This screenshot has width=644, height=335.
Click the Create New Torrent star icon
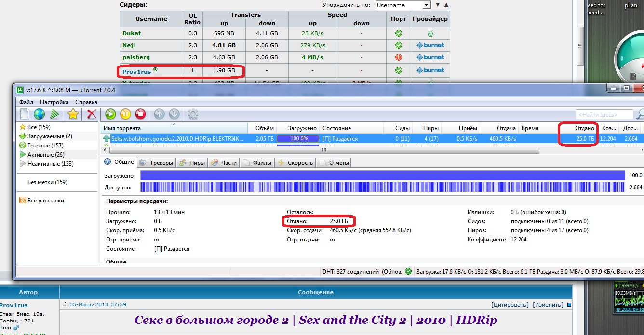point(73,114)
